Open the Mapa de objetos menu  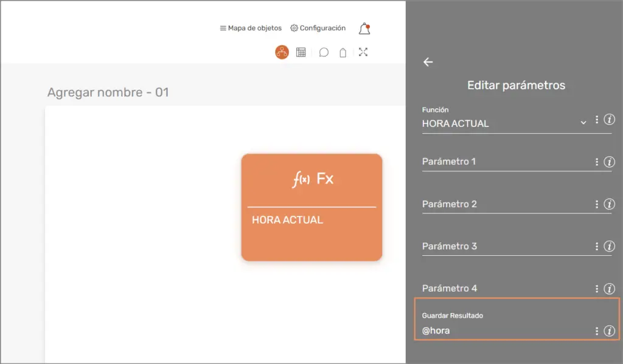[251, 28]
